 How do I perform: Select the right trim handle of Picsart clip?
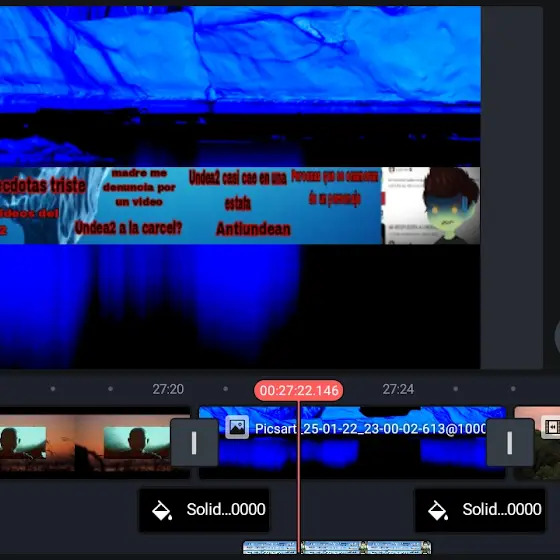pos(510,442)
